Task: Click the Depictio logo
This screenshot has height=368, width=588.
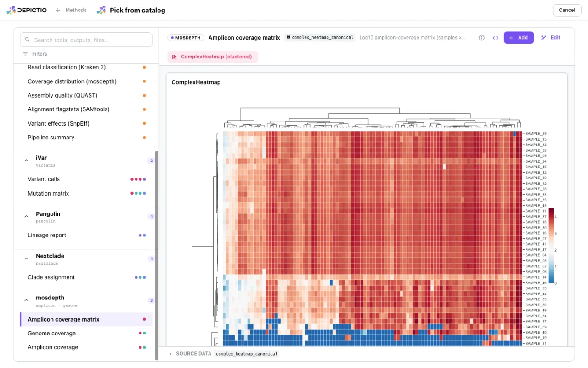Action: tap(27, 10)
